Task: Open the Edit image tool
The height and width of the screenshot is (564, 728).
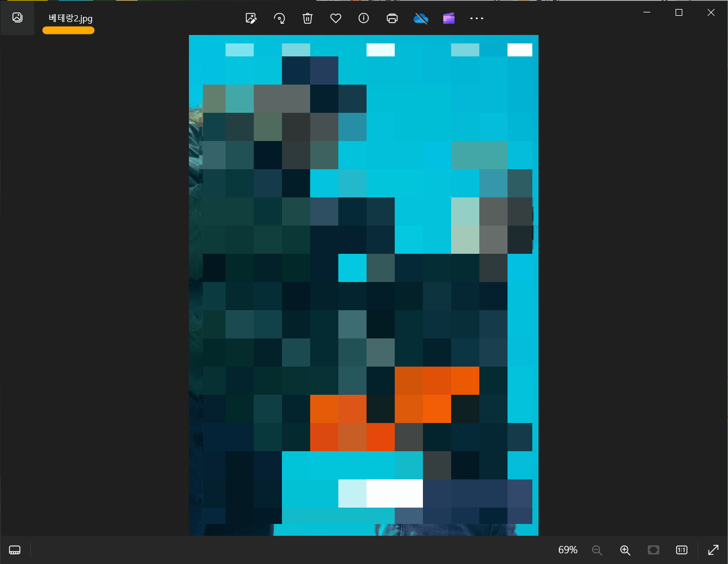Action: (x=252, y=18)
